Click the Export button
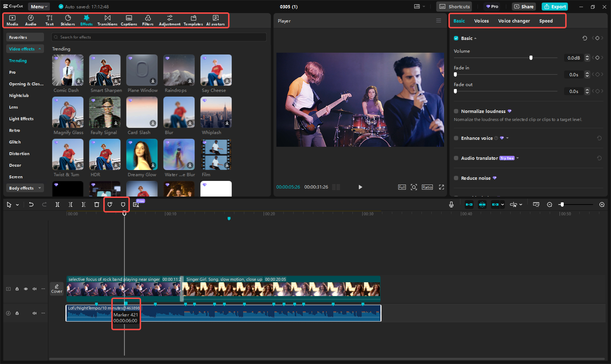 (555, 6)
